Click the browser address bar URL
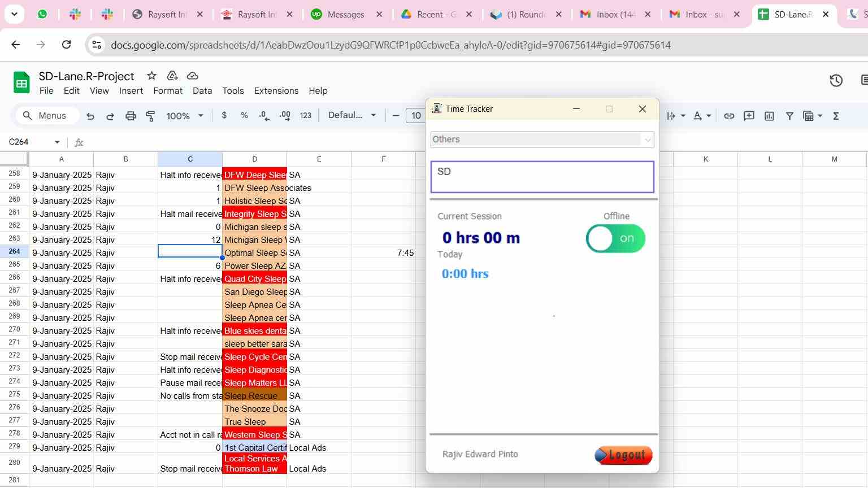 click(390, 45)
